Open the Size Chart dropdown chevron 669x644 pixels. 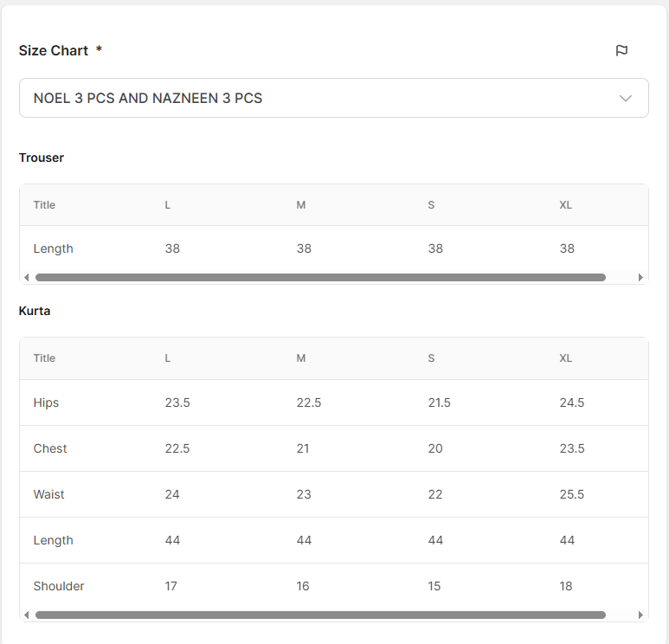click(626, 99)
